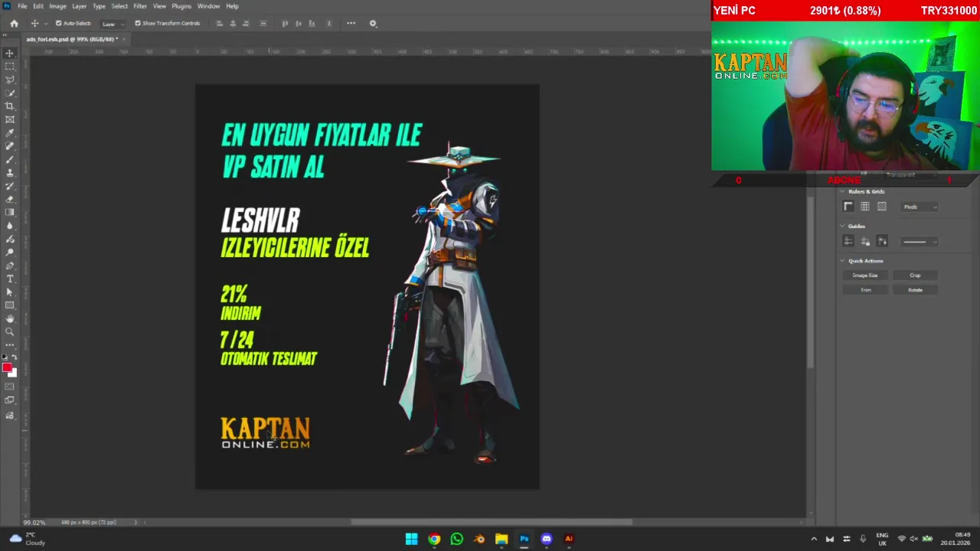Click the white background color swatch

click(14, 373)
